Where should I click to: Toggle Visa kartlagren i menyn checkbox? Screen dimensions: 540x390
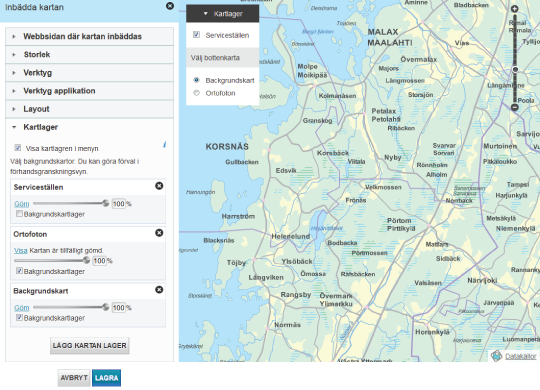[18, 148]
